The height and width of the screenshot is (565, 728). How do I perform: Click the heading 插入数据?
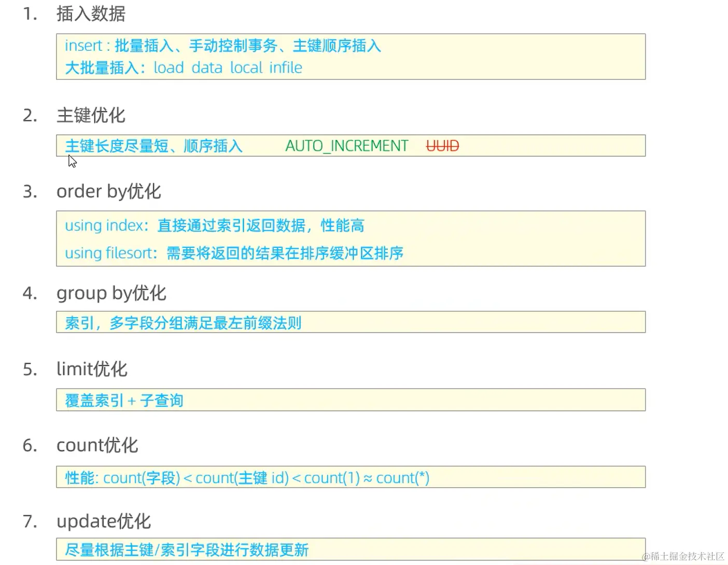tap(91, 13)
